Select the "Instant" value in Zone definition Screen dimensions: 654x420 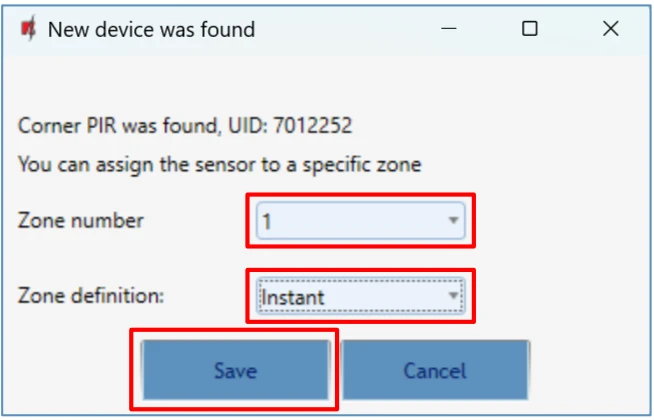(x=292, y=297)
